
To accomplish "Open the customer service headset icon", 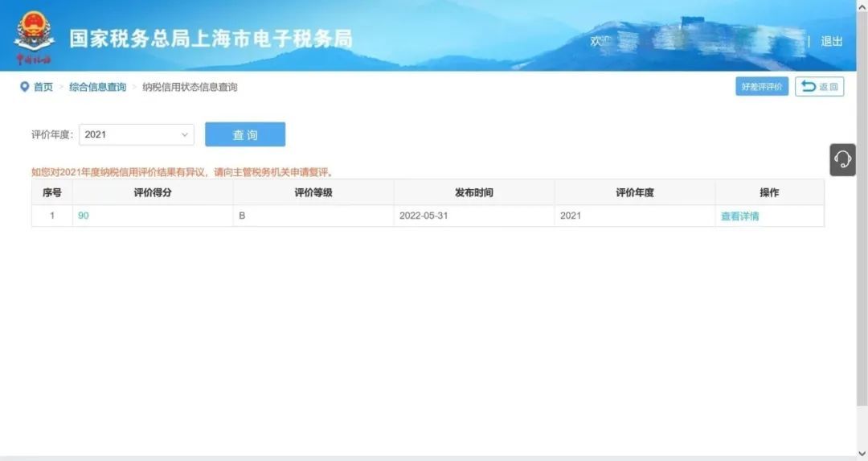I will click(x=842, y=159).
